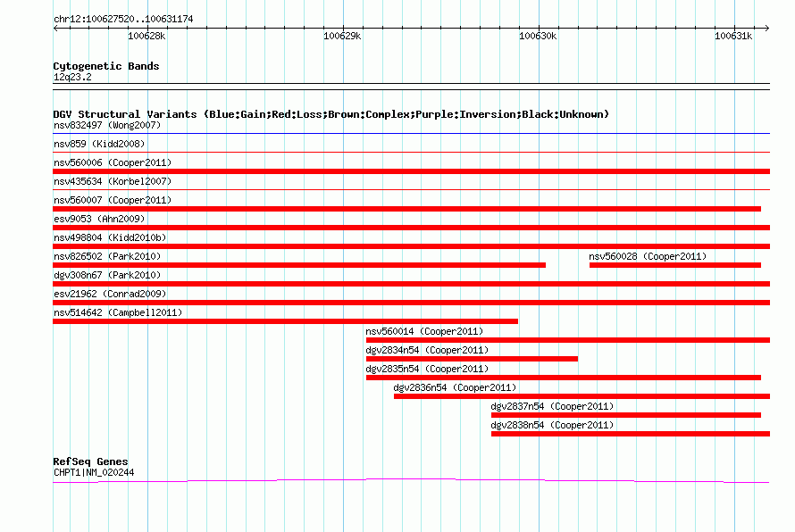Click the 100630k position marker
Viewport: 795px width, 532px height.
(x=538, y=36)
